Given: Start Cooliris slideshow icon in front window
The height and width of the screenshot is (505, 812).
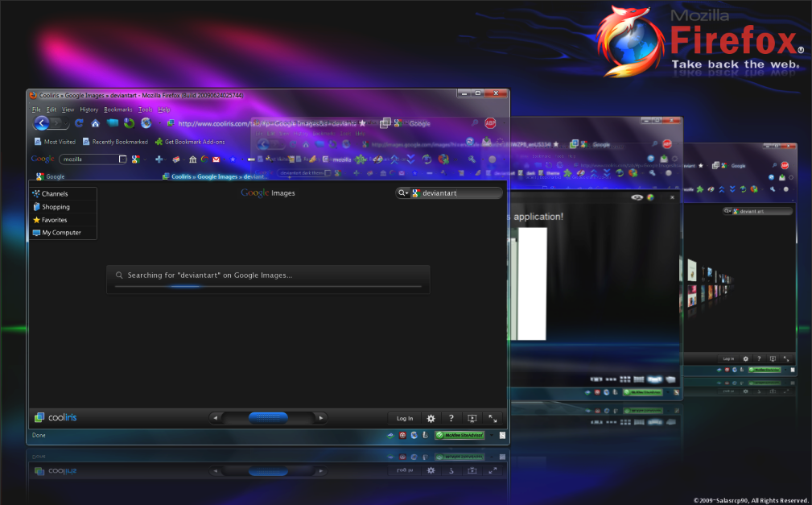Looking at the screenshot, I should click(x=472, y=418).
